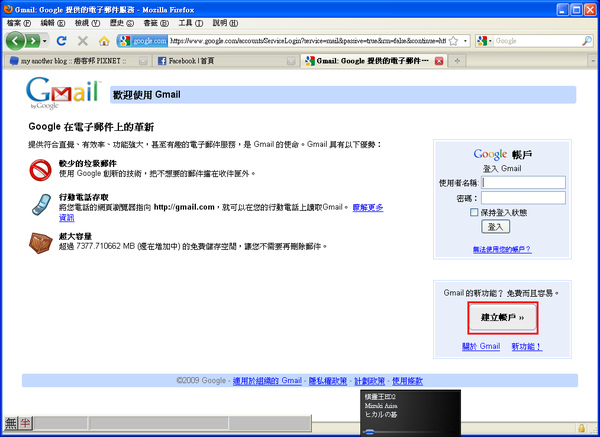Open the 計劃政策 program policy link

pyautogui.click(x=370, y=381)
